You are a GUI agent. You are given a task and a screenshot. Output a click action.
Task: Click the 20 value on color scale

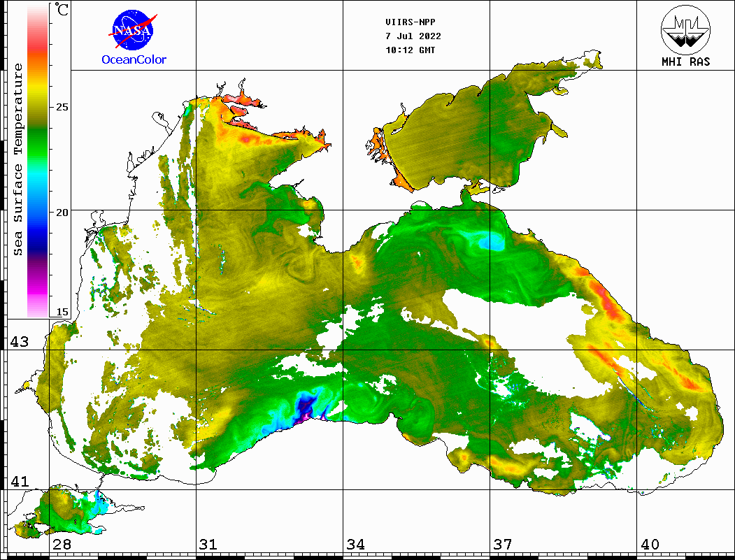(62, 213)
